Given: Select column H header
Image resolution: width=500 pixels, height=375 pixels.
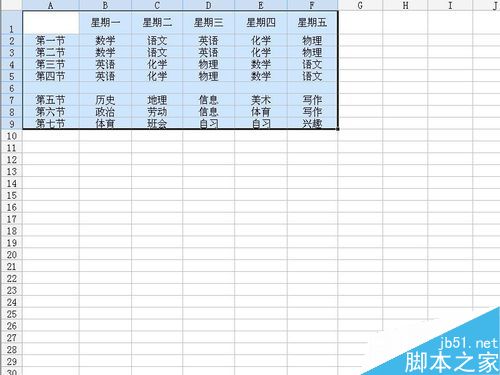Looking at the screenshot, I should (x=405, y=5).
